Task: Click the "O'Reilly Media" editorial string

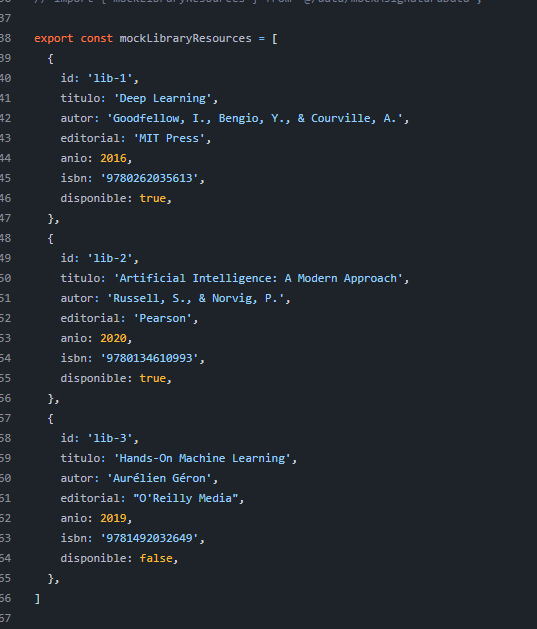Action: pyautogui.click(x=186, y=498)
